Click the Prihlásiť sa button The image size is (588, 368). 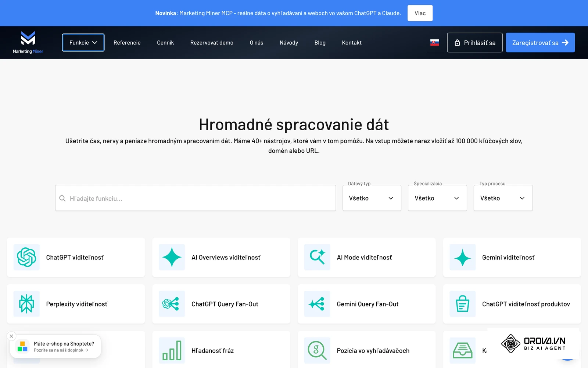[475, 43]
